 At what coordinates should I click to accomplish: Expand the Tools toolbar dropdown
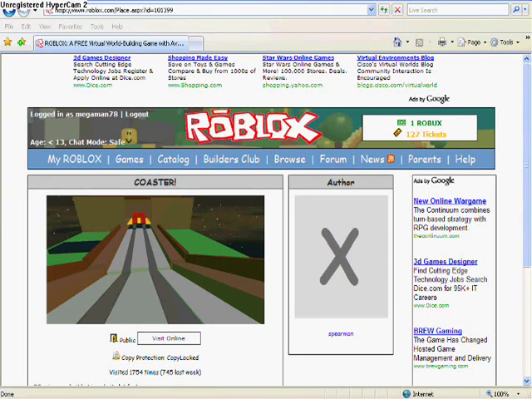coord(516,42)
